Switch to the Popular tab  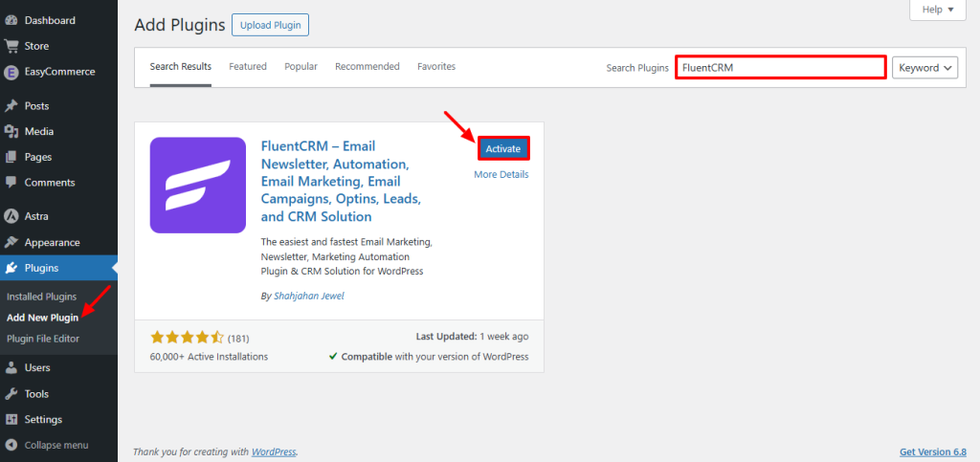click(301, 67)
